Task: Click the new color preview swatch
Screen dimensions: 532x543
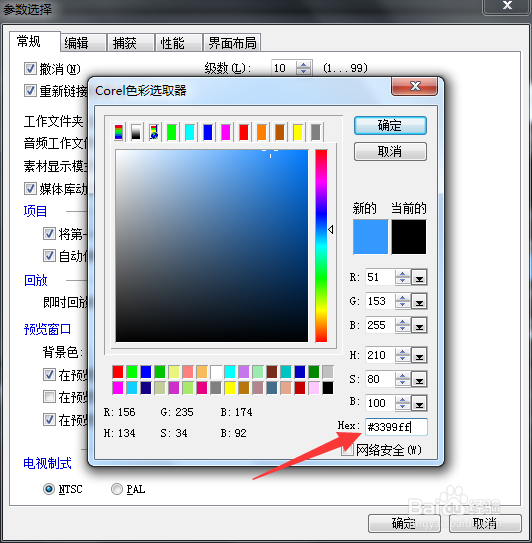Action: tap(371, 237)
